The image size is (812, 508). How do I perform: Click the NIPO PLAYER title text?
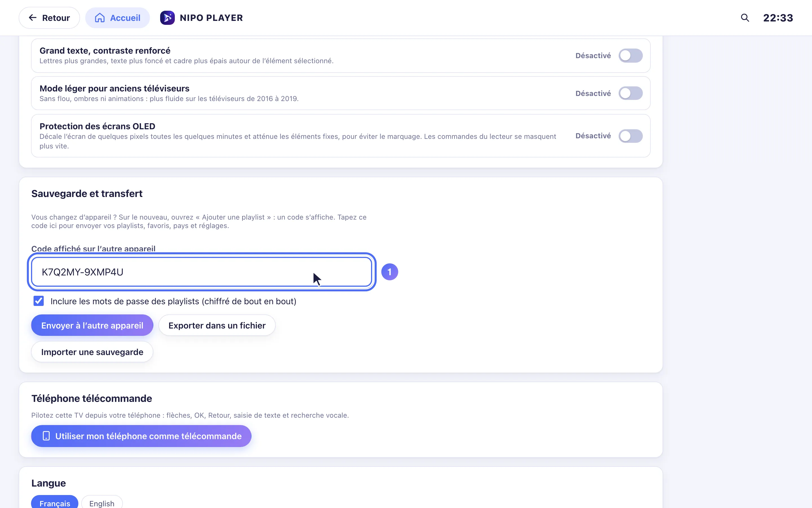click(x=211, y=18)
